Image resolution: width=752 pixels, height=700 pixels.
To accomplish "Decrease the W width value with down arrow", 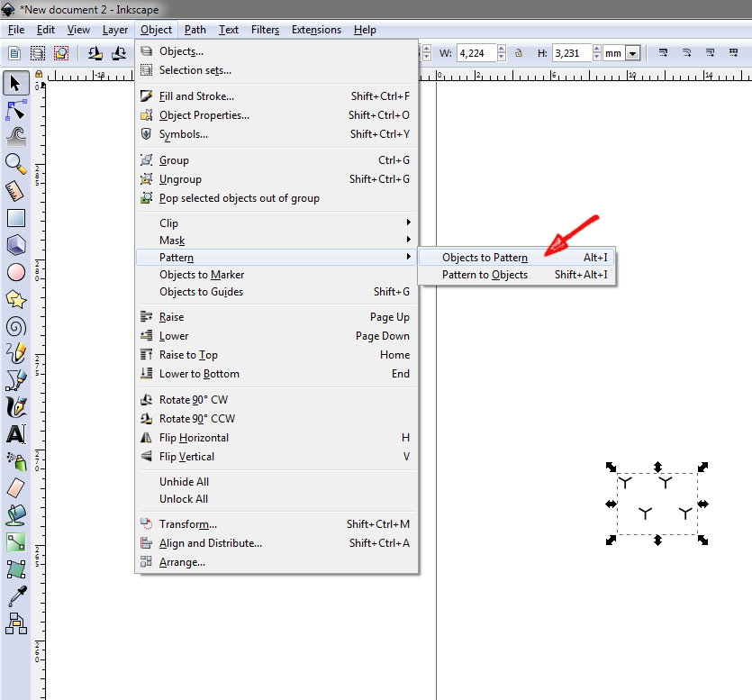I will click(502, 57).
